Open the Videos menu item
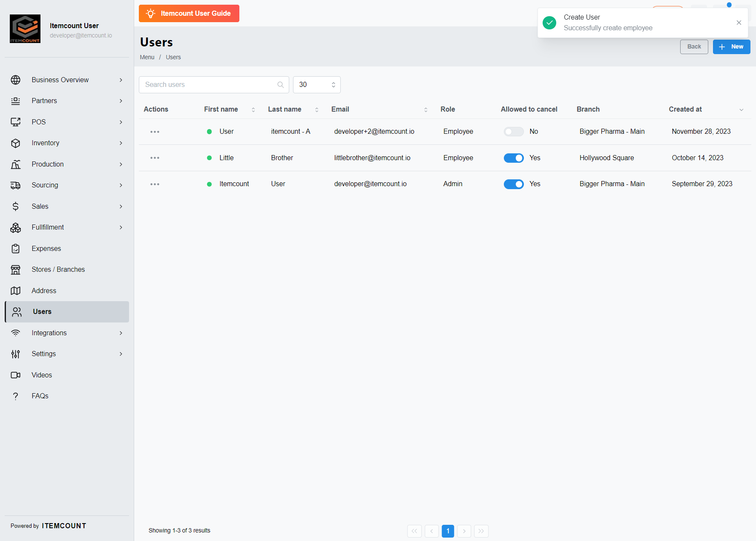This screenshot has height=541, width=756. [x=67, y=375]
